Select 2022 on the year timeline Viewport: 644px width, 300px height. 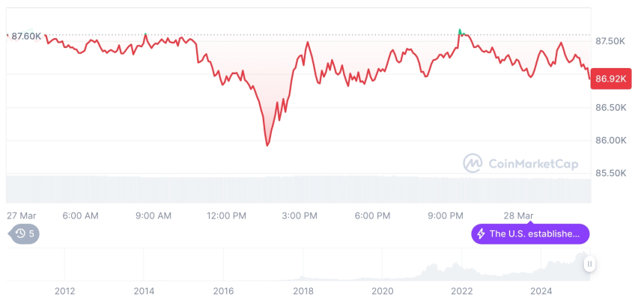coord(461,290)
